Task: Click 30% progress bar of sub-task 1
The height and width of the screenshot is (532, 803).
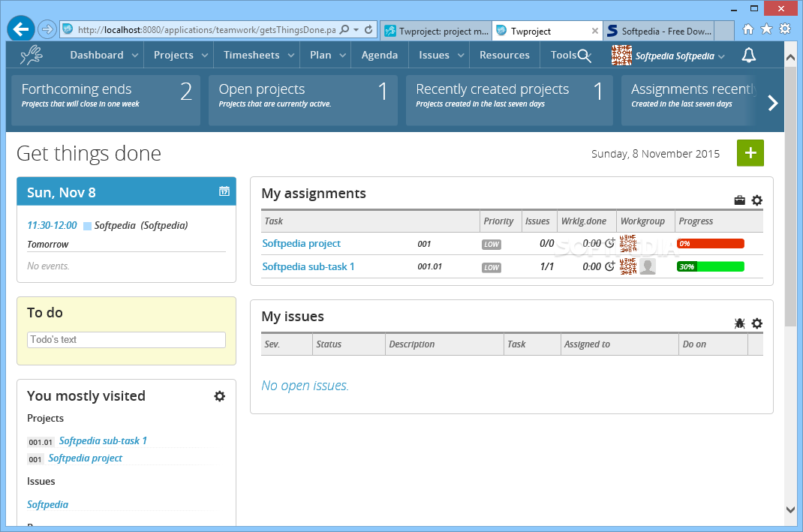Action: [710, 266]
